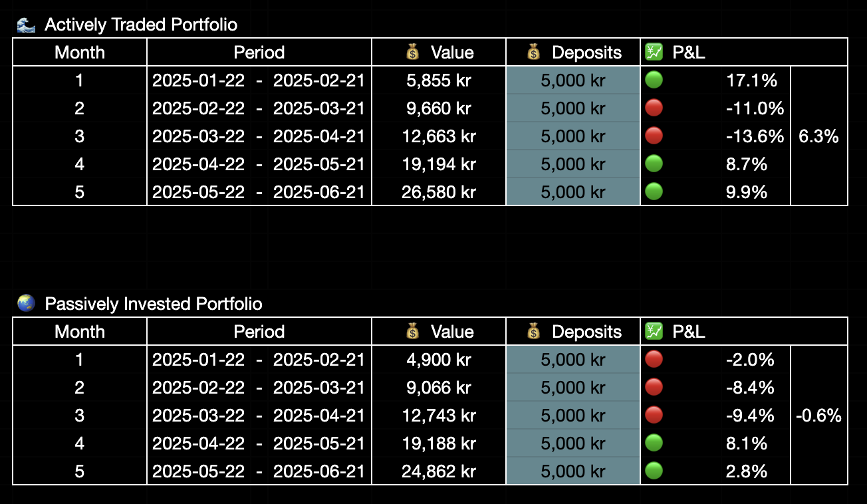The height and width of the screenshot is (504, 867).
Task: Select the passive portfolio month 5 deposit cell
Action: (573, 471)
